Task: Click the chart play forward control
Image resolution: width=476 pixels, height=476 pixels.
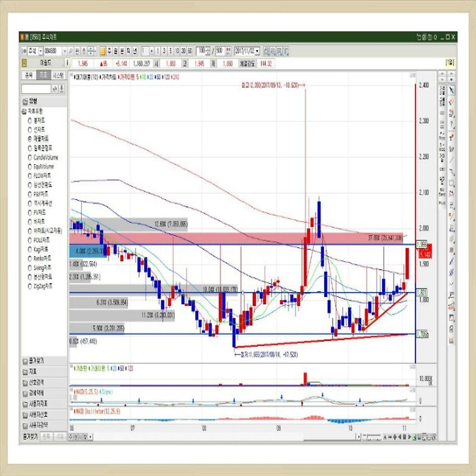Action: [409, 437]
